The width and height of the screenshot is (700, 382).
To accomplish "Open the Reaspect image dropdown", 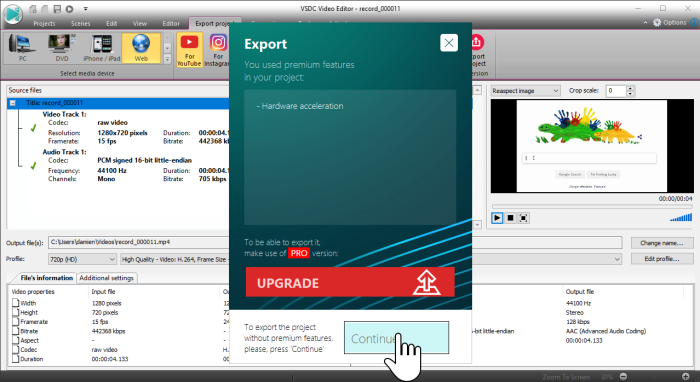I will 525,91.
